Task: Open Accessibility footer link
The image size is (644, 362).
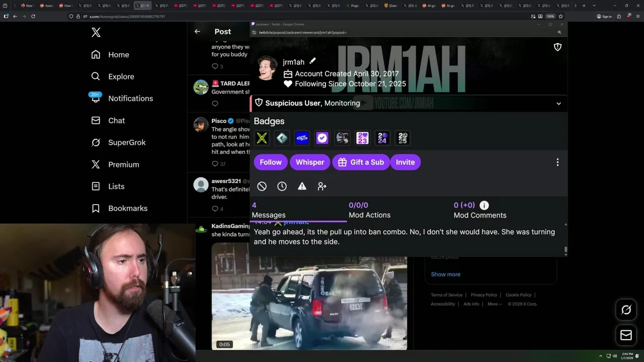Action: click(x=443, y=304)
